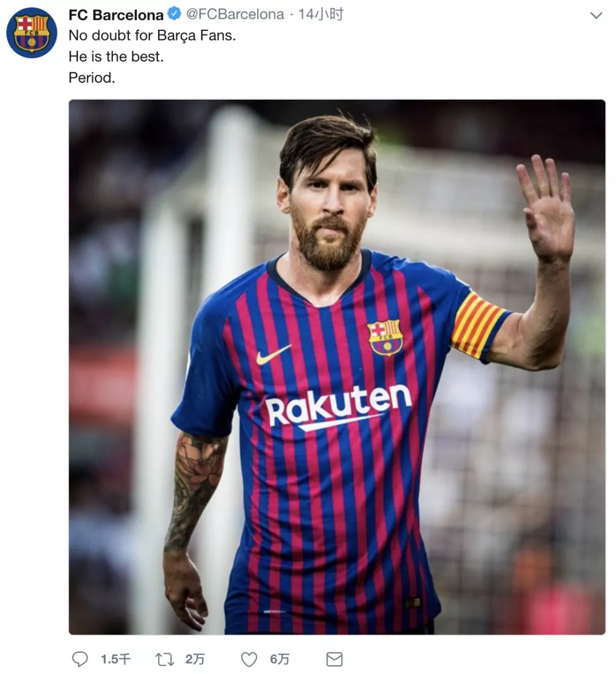Click the yellow Nike swoosh on the jersey
The width and height of the screenshot is (616, 674).
tap(273, 355)
